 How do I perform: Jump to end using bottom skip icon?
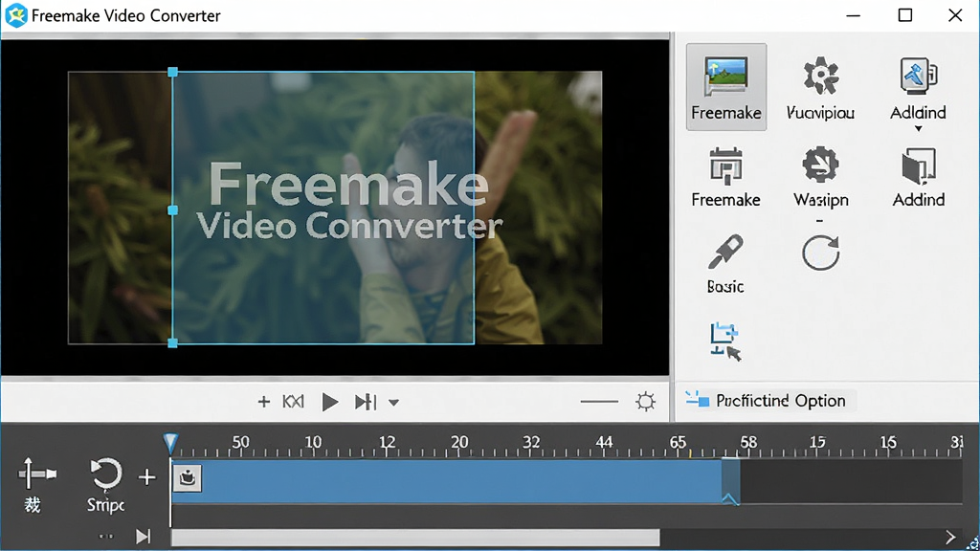[x=144, y=536]
